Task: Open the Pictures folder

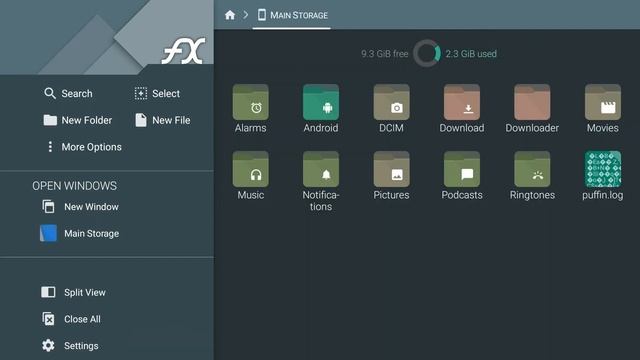Action: [x=391, y=176]
